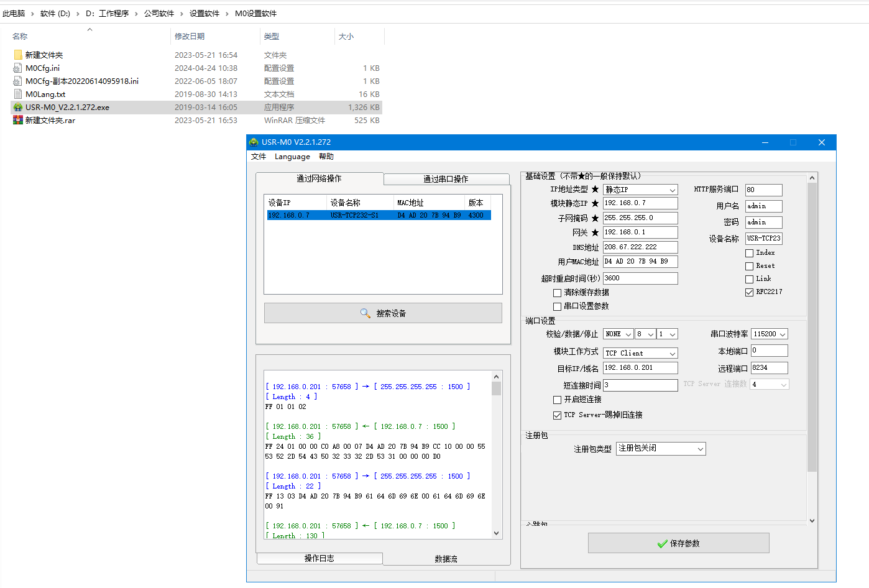Uncheck the RFC2217 checkbox

point(749,292)
